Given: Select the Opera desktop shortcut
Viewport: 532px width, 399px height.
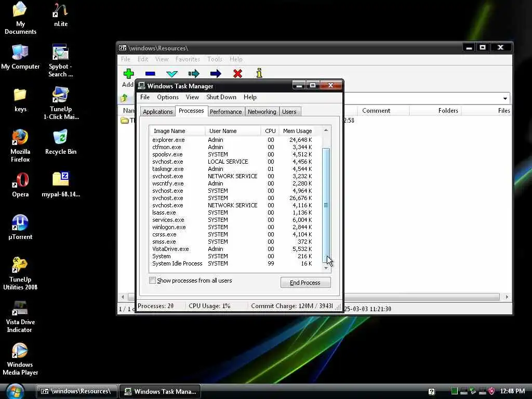Looking at the screenshot, I should pyautogui.click(x=20, y=185).
